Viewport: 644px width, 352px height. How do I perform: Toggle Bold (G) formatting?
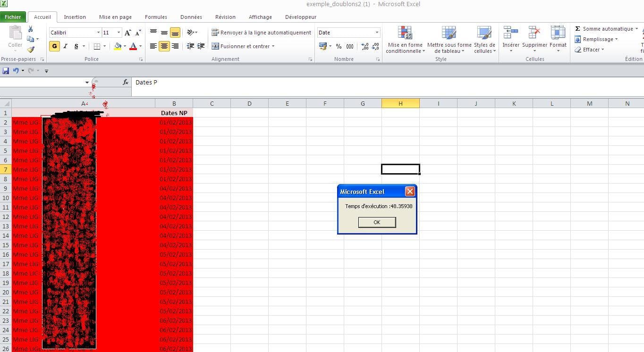(x=54, y=46)
